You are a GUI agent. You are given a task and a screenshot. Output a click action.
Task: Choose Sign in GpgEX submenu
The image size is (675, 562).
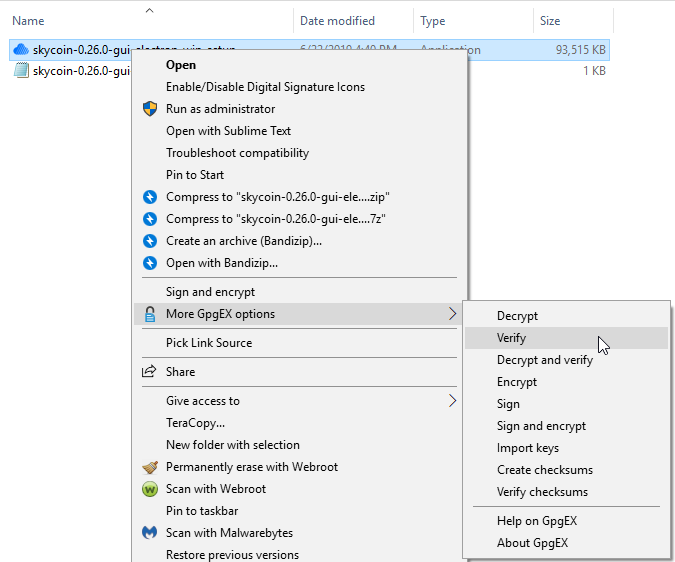point(567,404)
